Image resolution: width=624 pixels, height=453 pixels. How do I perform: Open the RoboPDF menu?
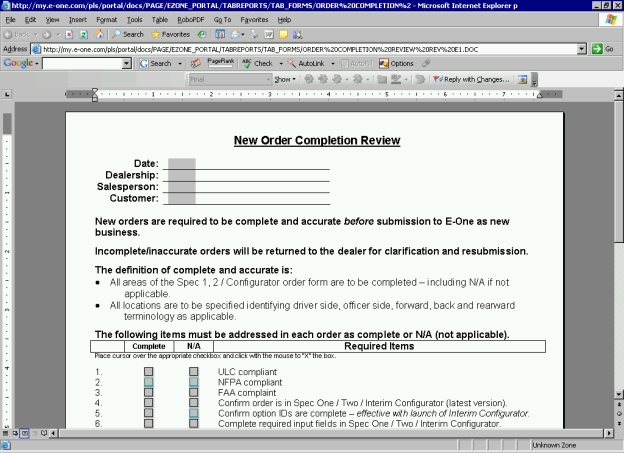point(191,20)
